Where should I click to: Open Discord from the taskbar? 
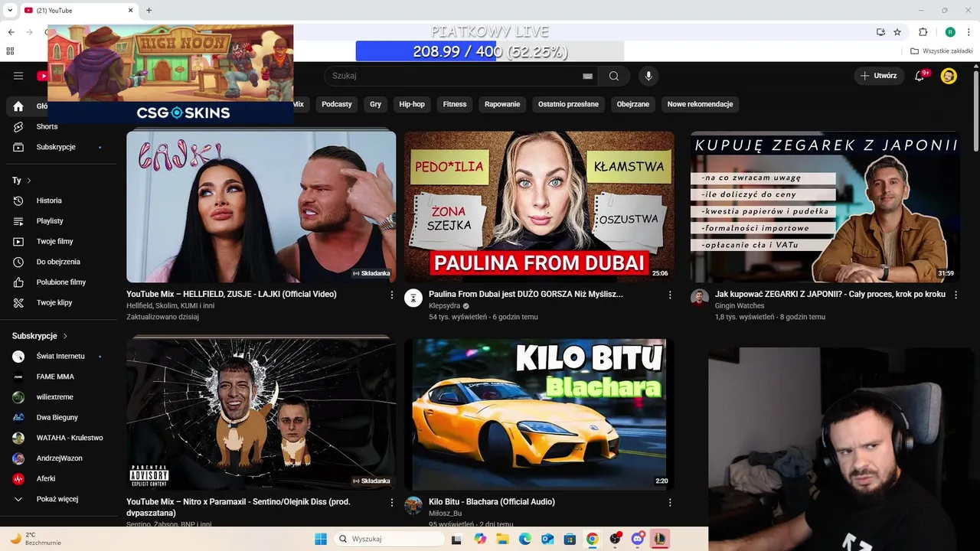tap(637, 539)
